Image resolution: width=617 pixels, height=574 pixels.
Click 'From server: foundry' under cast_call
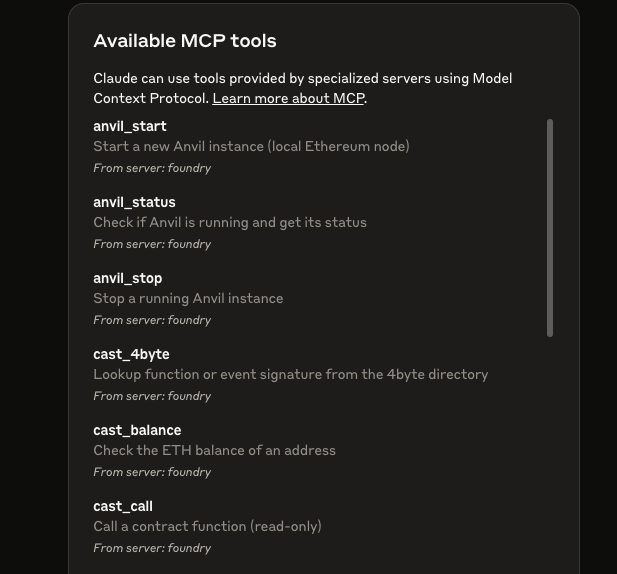(x=152, y=548)
